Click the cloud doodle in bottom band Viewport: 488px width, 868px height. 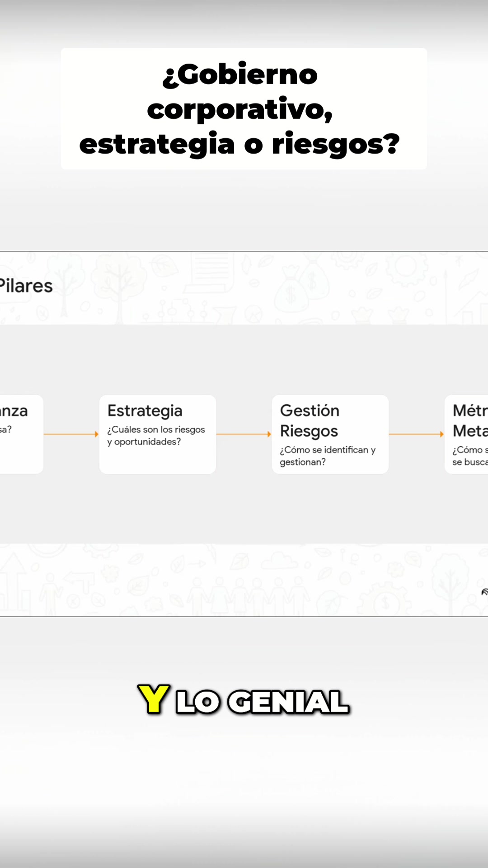pos(280,561)
